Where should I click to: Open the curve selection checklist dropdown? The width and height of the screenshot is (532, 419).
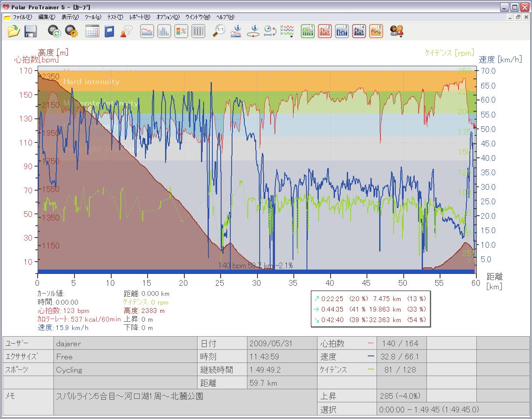[x=287, y=31]
